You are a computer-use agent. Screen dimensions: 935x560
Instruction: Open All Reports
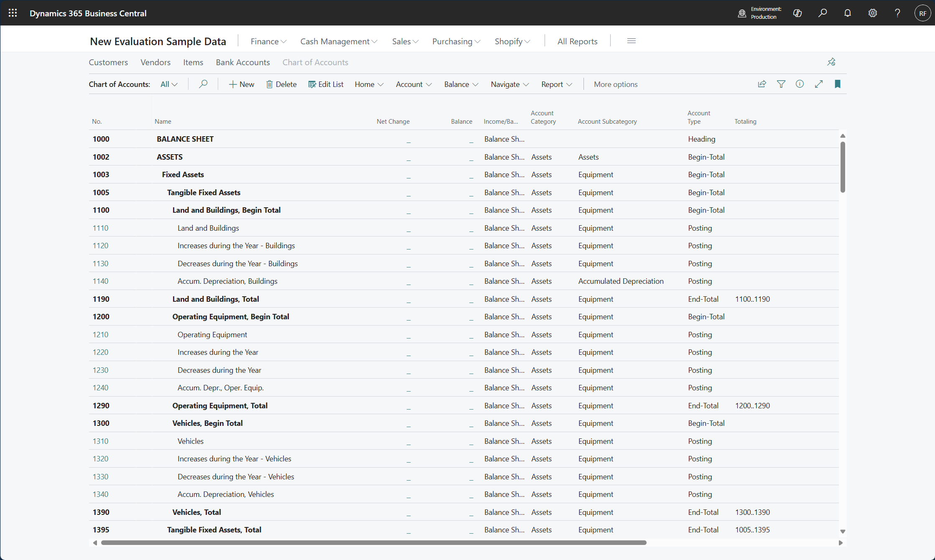577,41
